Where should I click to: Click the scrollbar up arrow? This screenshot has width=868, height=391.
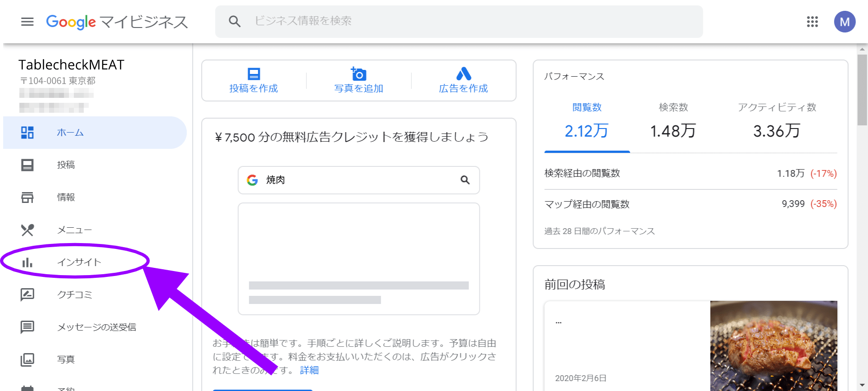[862, 49]
